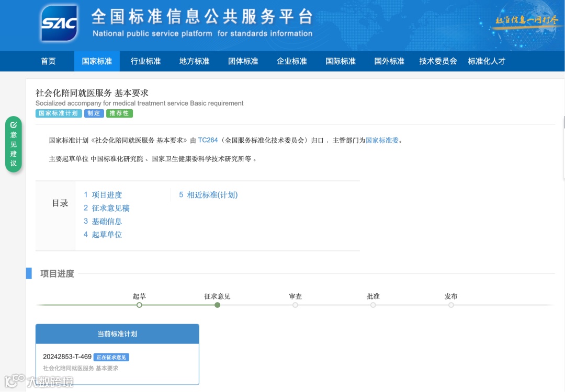Open the TC264 committee link
Screen dimensions: 565x392
coord(208,141)
